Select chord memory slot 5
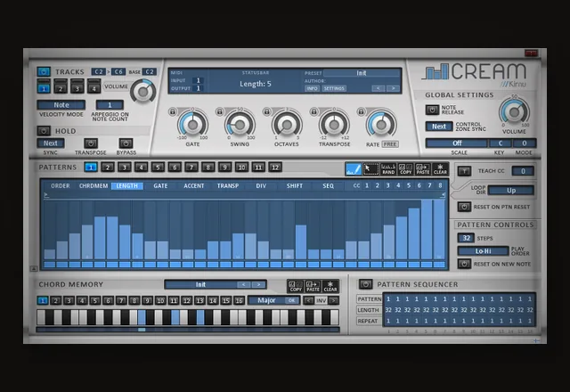570x392 pixels. point(95,301)
